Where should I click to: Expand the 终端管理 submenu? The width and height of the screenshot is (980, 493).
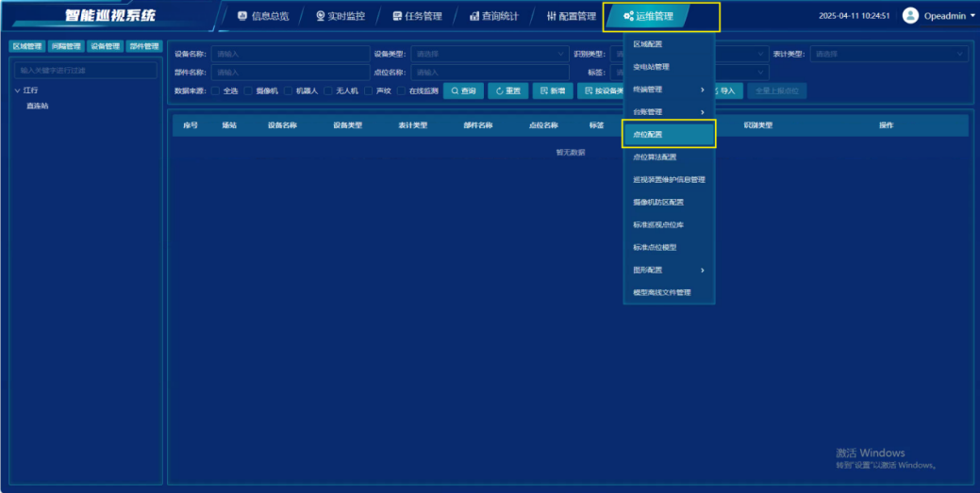point(669,90)
